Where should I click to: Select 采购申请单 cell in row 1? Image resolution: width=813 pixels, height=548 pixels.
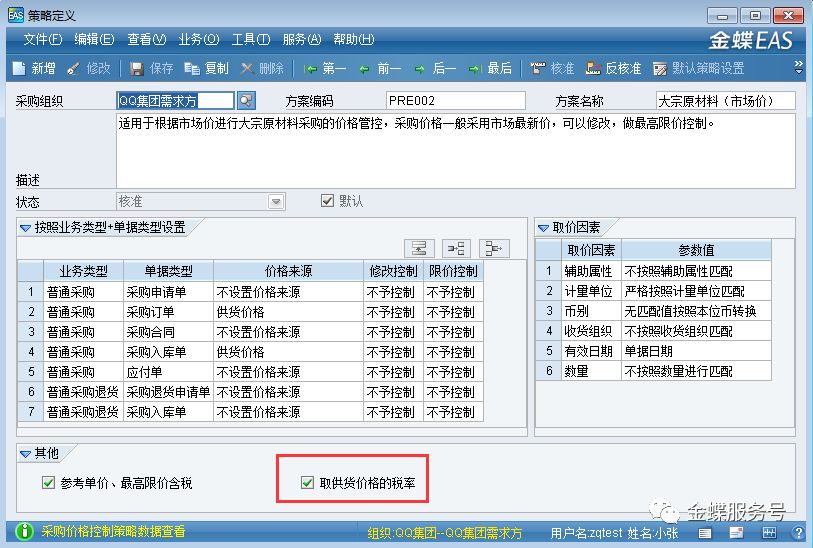pyautogui.click(x=169, y=292)
